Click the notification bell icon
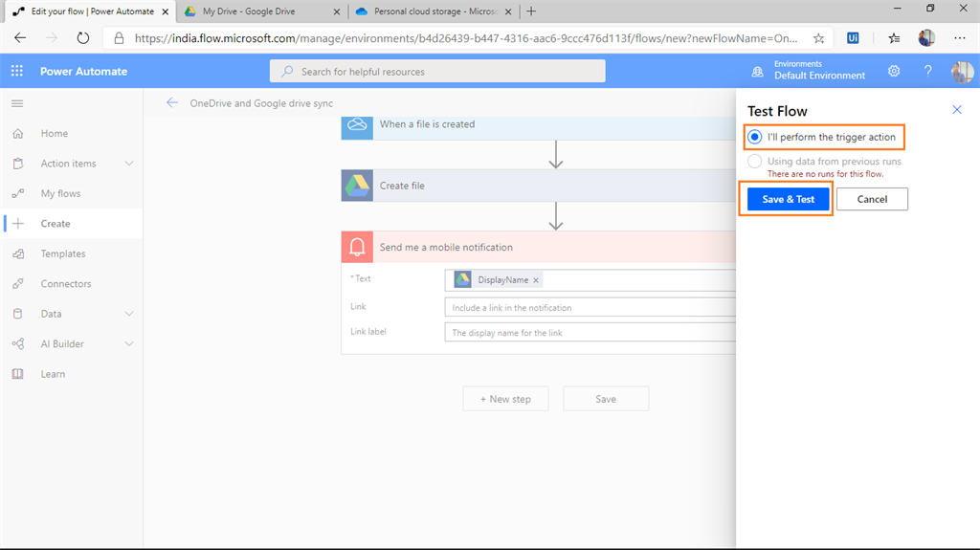 tap(357, 247)
